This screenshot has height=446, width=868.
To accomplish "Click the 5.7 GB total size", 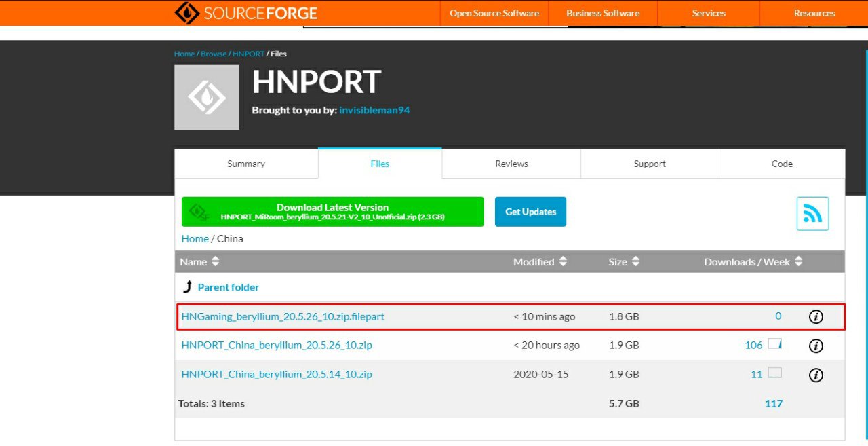I will [624, 403].
